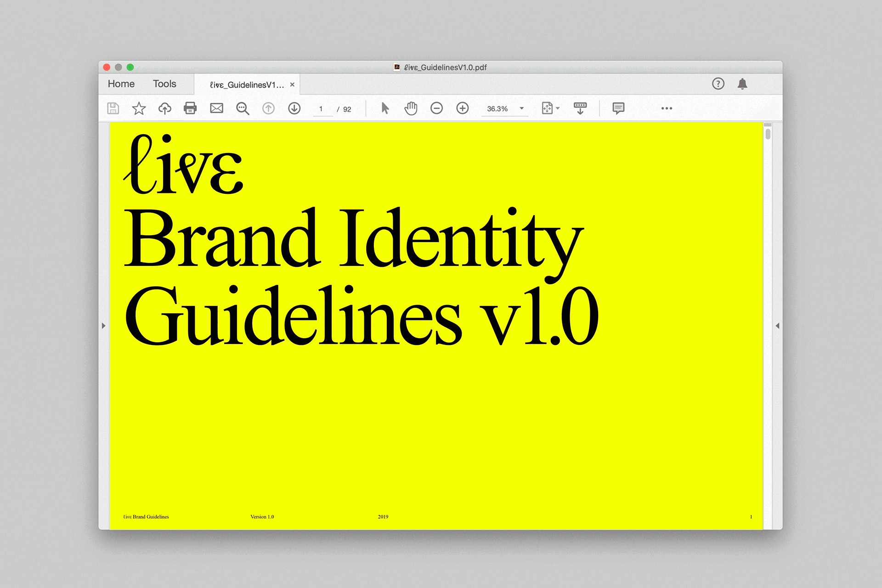882x588 pixels.
Task: Zoom in with plus button
Action: (x=463, y=108)
